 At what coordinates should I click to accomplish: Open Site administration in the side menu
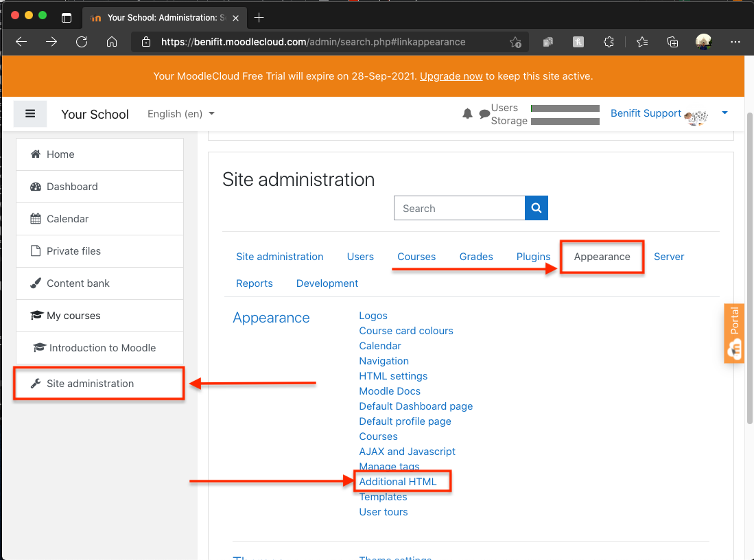(x=99, y=384)
